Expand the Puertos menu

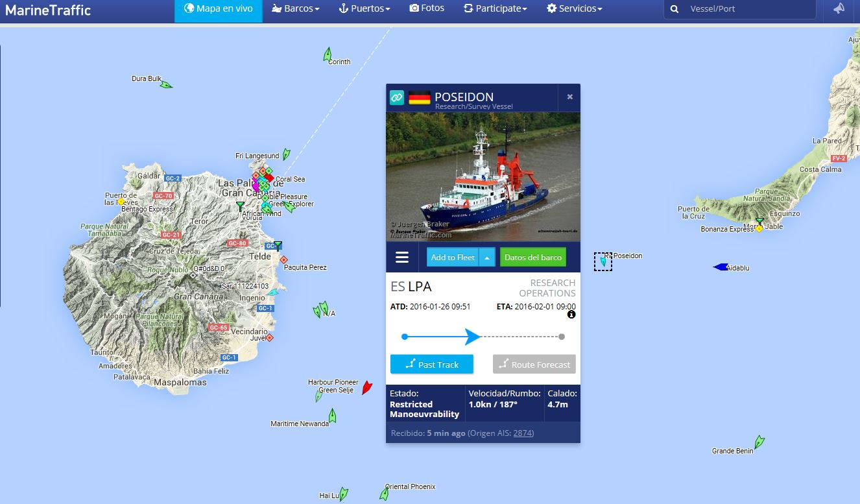click(364, 9)
